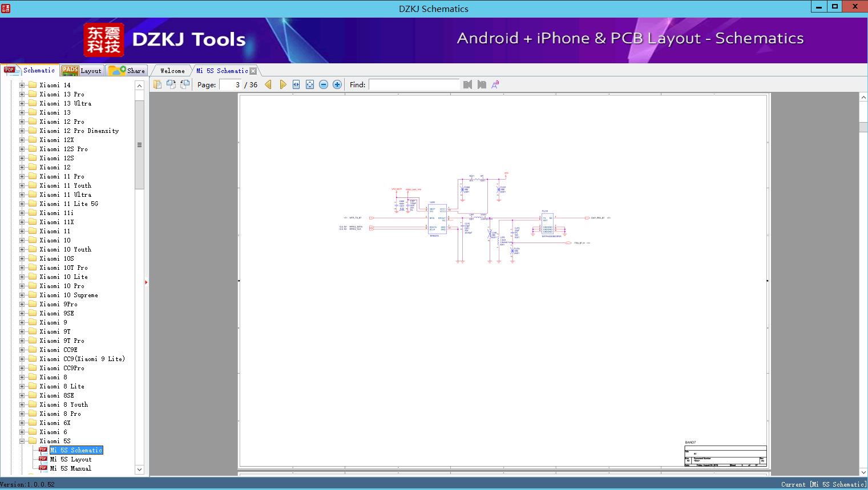868x490 pixels.
Task: Expand the Xiaomi 10 Supreme tree node
Action: pyautogui.click(x=22, y=295)
